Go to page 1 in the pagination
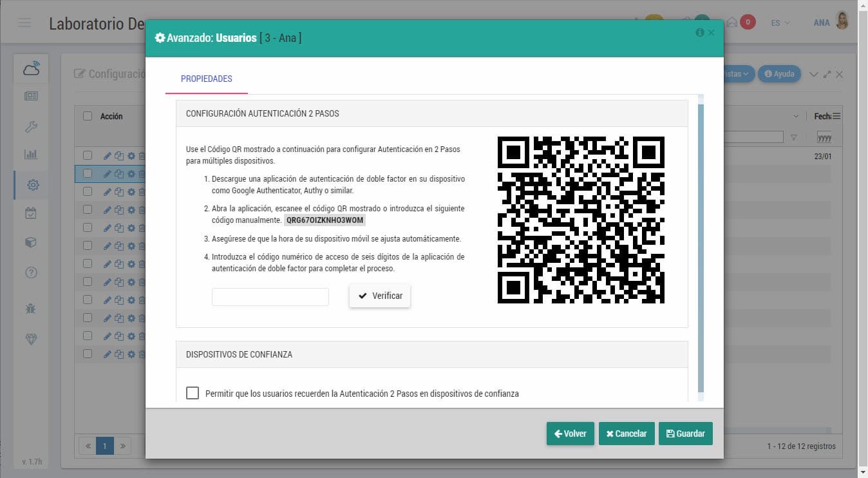Image resolution: width=868 pixels, height=478 pixels. (105, 445)
